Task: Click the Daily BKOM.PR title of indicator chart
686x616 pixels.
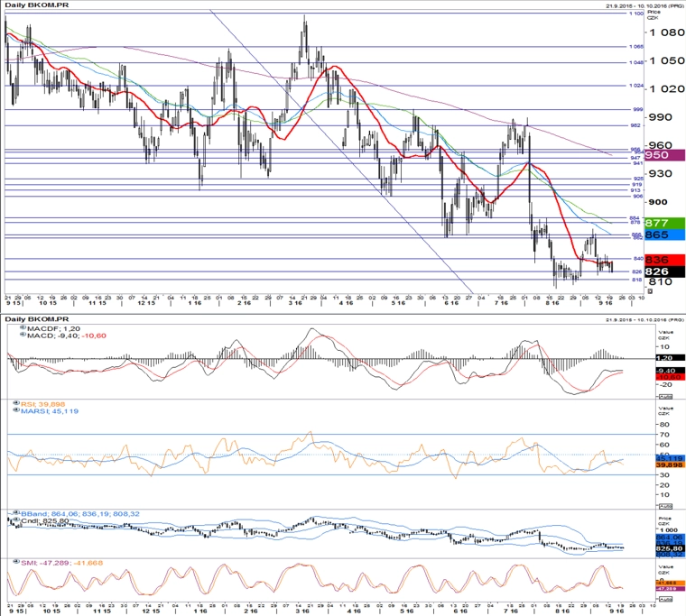Action: point(37,319)
